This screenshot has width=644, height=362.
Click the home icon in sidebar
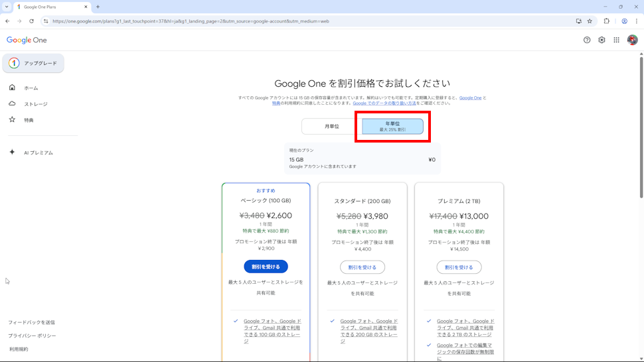13,88
